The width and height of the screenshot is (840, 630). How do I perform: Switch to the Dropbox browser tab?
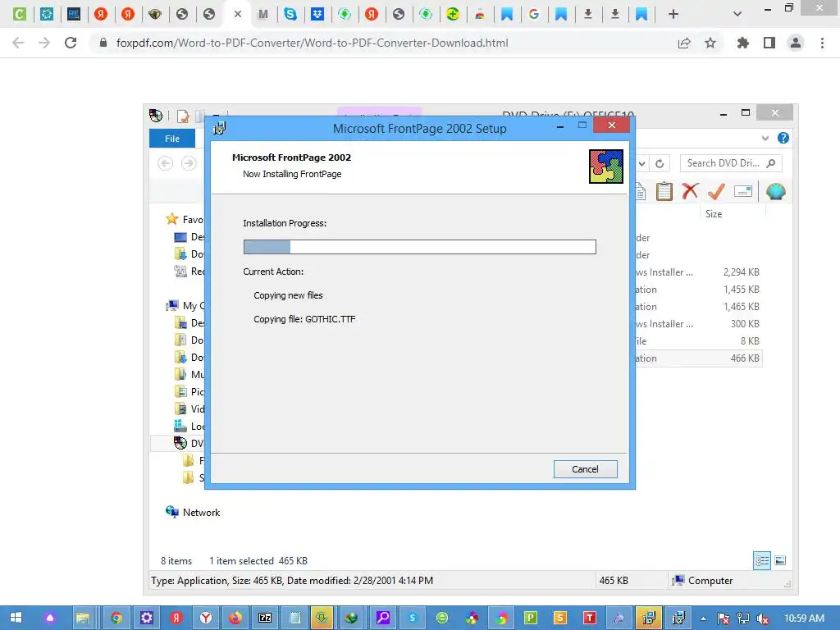317,14
